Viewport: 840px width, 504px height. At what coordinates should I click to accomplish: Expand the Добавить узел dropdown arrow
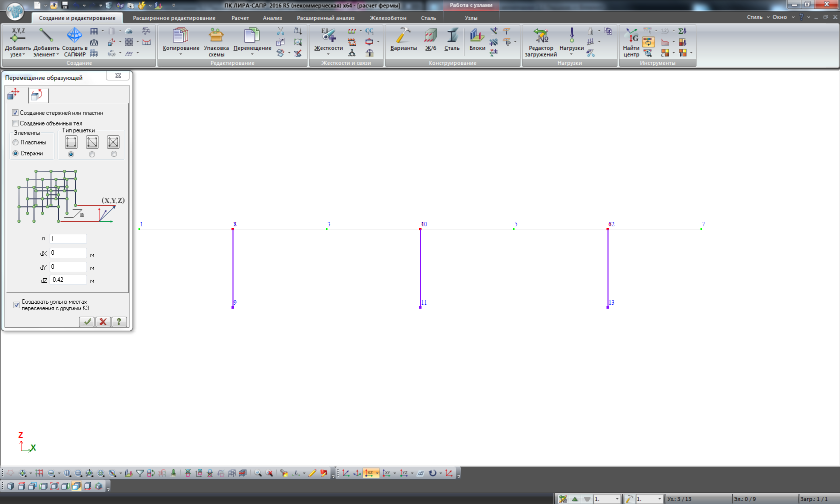(23, 55)
